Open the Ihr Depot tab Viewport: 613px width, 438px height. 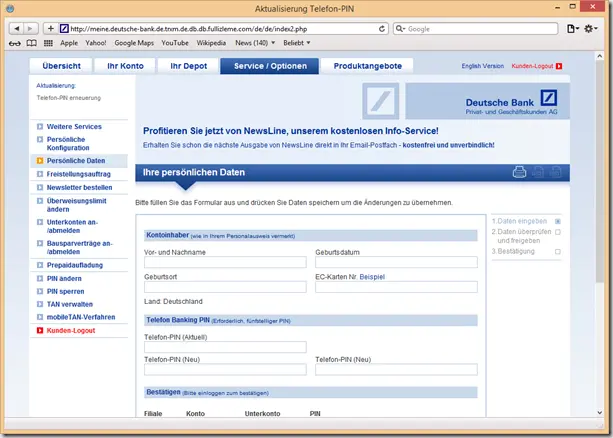[x=188, y=66]
